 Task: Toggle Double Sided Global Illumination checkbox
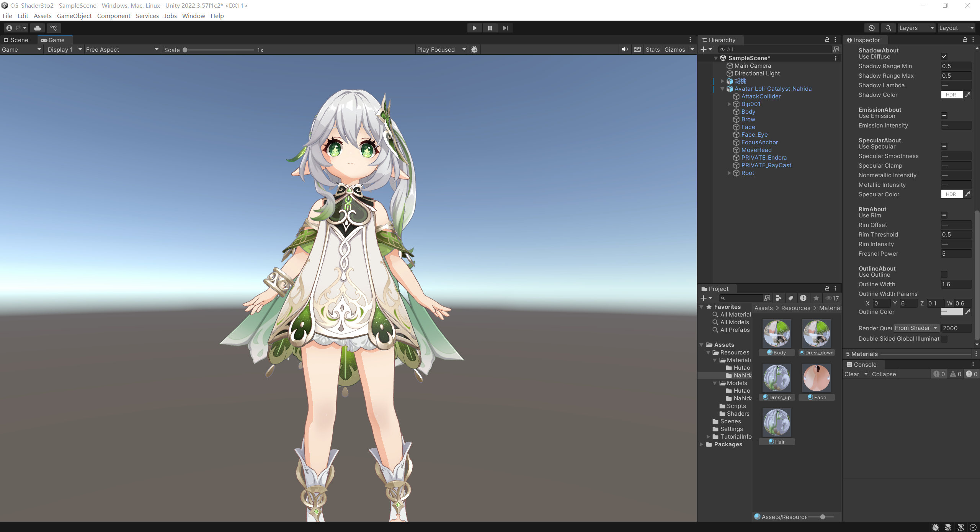coord(944,339)
